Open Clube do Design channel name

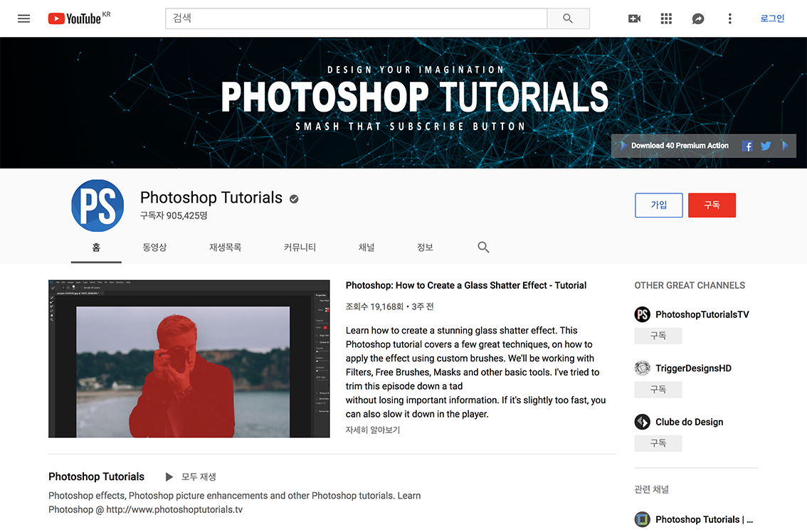(689, 422)
